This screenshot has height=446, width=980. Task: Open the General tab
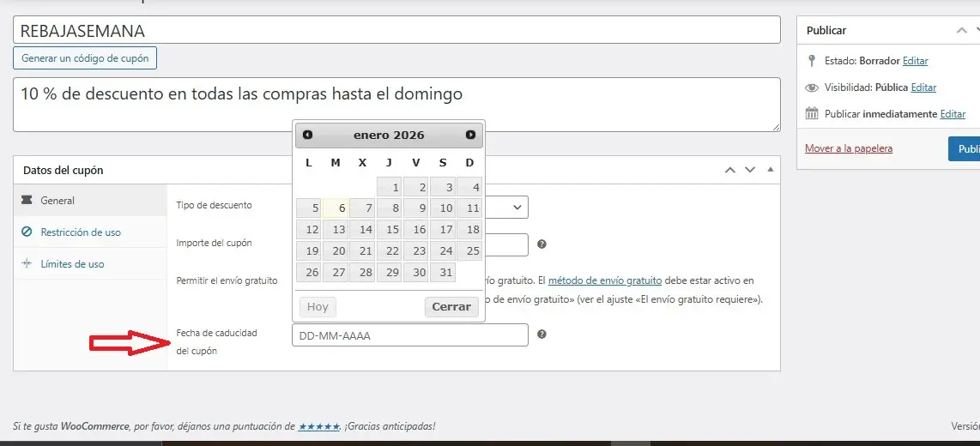[x=57, y=201]
